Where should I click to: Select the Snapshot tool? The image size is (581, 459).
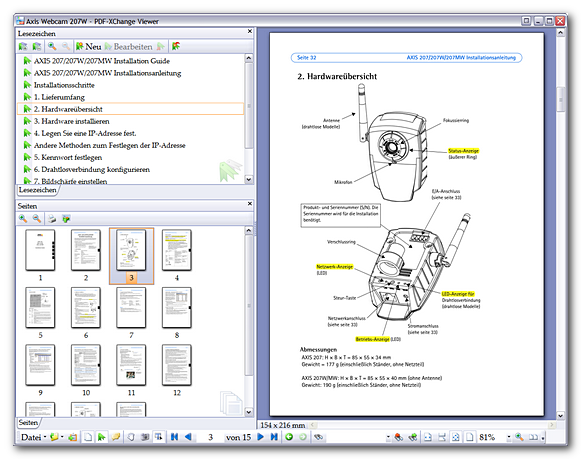coord(145,437)
